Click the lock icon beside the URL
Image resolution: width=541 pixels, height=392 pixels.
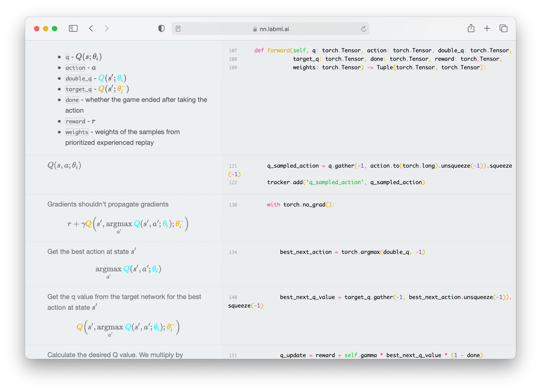pyautogui.click(x=255, y=29)
